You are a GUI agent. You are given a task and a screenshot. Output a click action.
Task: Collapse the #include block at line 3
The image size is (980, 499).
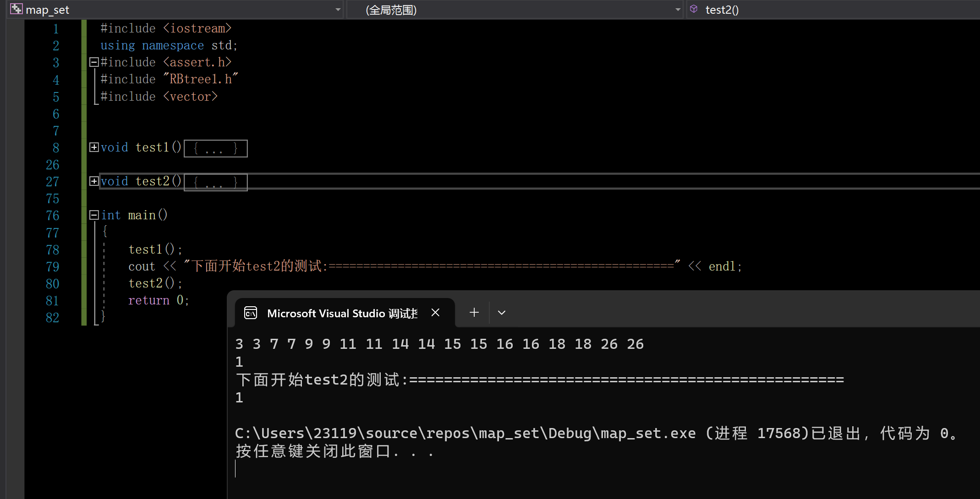[x=94, y=62]
